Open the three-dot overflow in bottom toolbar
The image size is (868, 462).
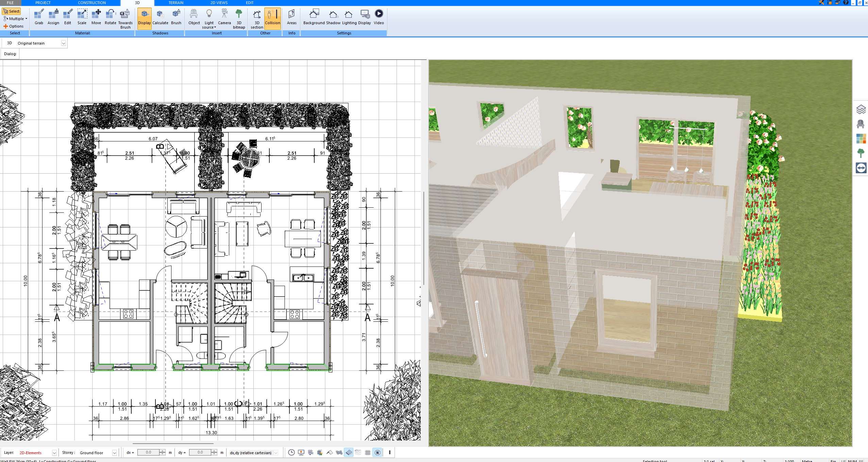coord(390,452)
